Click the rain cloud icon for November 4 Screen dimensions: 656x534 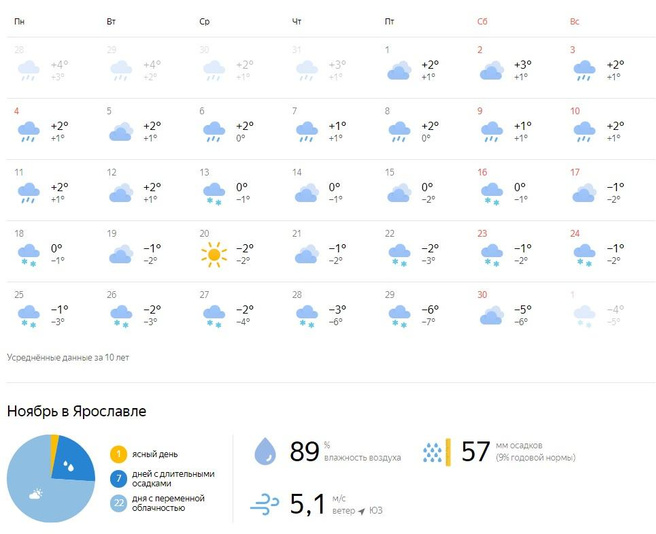[28, 131]
